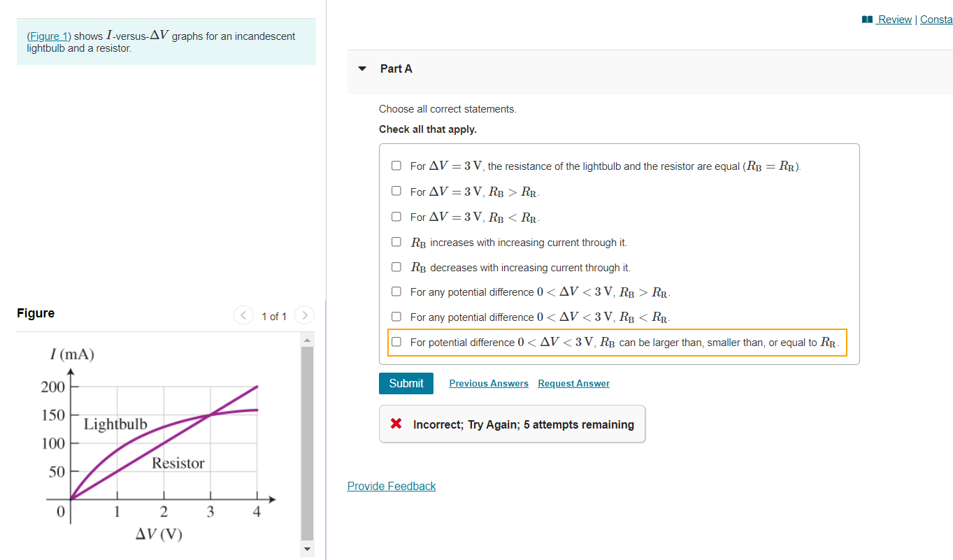This screenshot has width=953, height=560.
Task: Open Previous Answers
Action: click(488, 383)
